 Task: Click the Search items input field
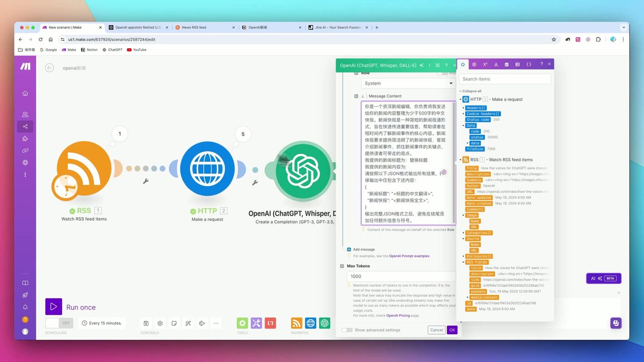coord(505,79)
